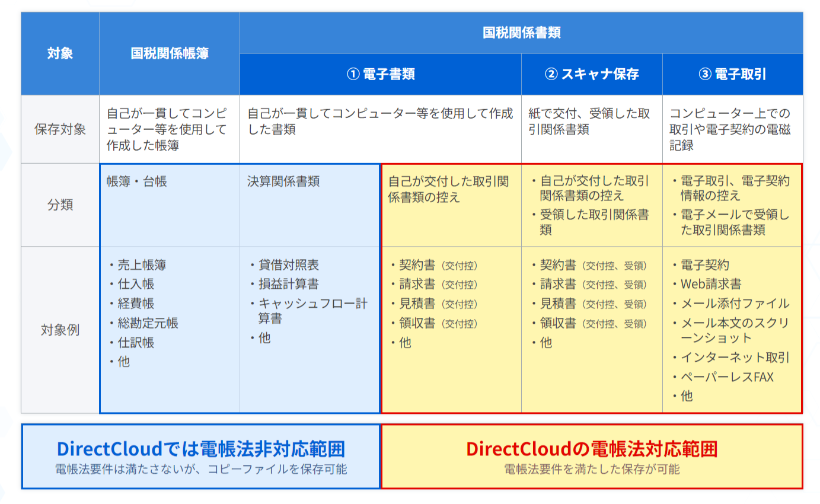This screenshot has height=504, width=820.
Task: Click 契約書（交付控、受領） in スキャナ保存 column
Action: [589, 265]
